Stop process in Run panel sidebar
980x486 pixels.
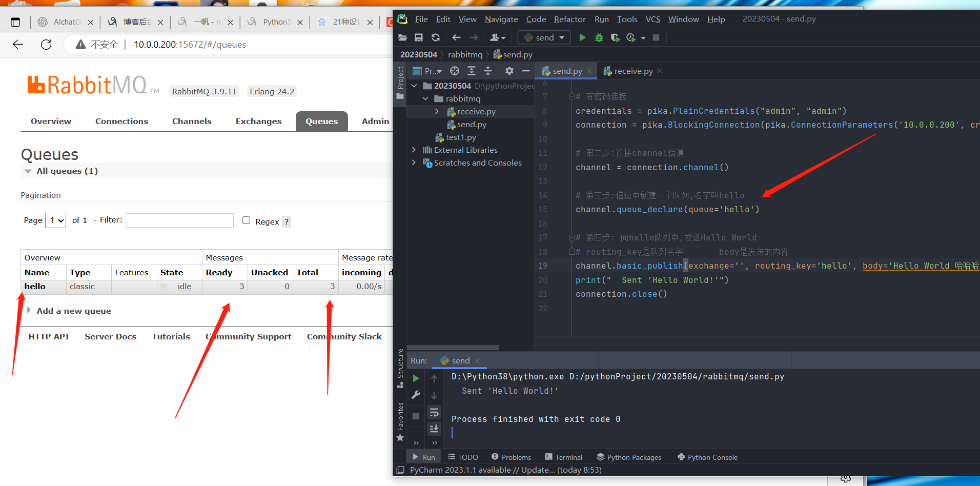[416, 416]
